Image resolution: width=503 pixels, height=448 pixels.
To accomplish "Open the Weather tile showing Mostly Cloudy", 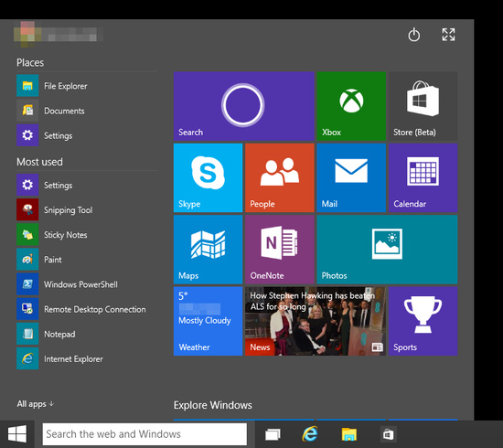I will tap(208, 321).
